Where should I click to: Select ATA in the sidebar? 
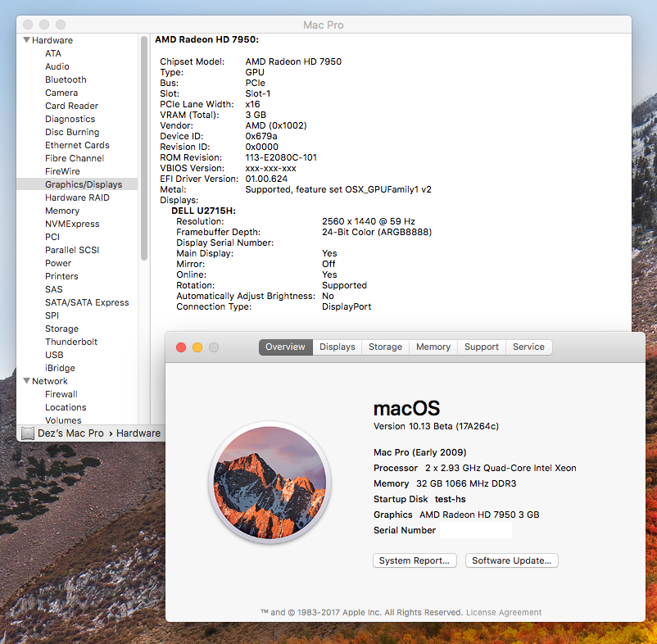[x=53, y=53]
